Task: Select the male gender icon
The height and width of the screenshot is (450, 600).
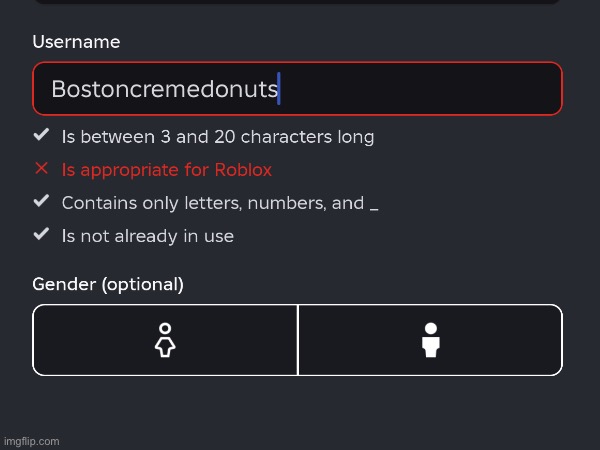Action: click(x=431, y=340)
